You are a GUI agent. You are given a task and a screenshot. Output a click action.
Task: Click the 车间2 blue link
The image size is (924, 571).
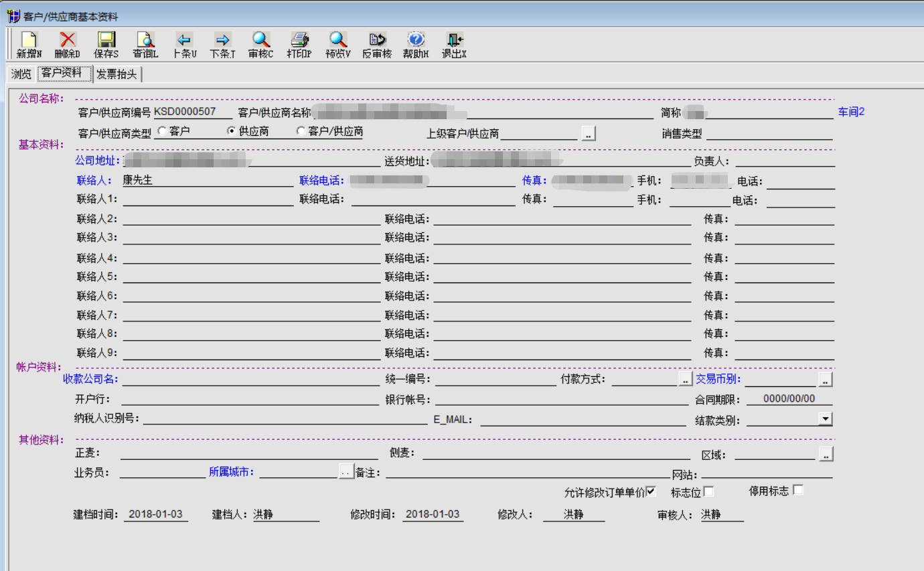(x=851, y=112)
